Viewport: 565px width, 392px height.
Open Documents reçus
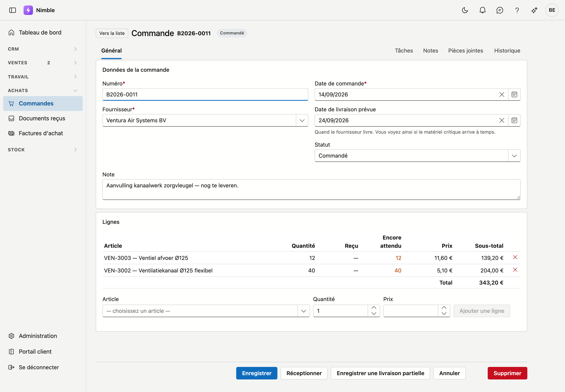(43, 118)
